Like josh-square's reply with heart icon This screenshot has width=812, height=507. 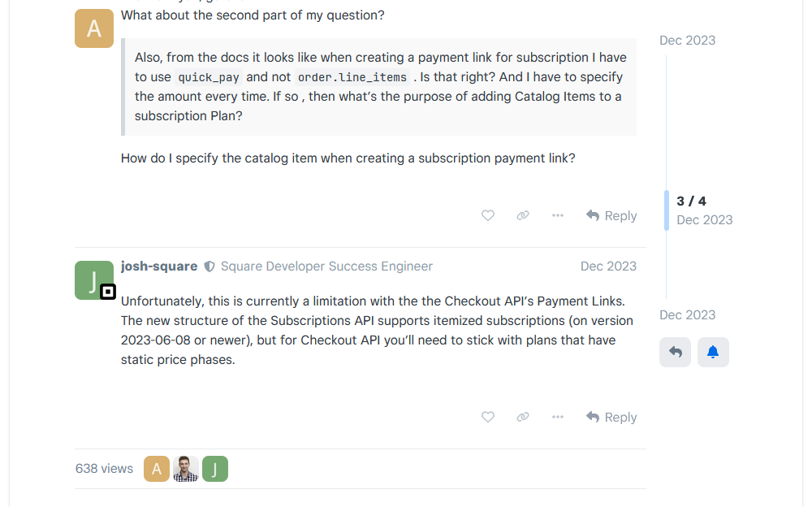[488, 417]
